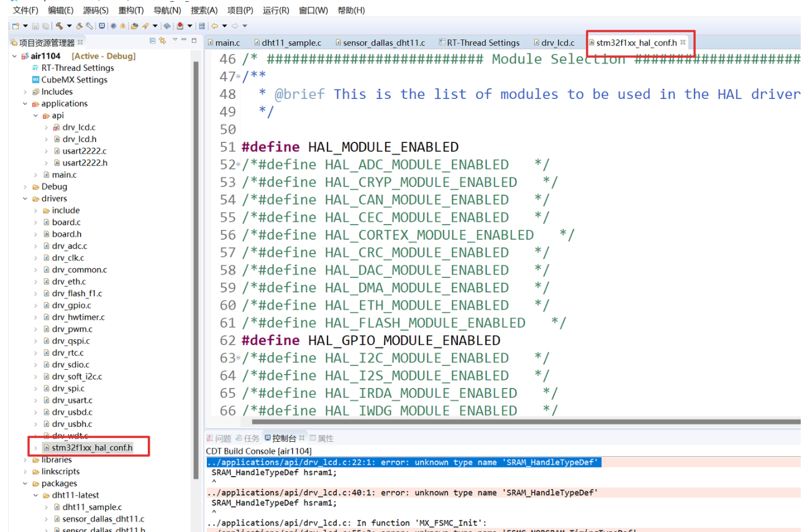812x532 pixels.
Task: Select drv_usart.c in project tree
Action: tap(67, 400)
